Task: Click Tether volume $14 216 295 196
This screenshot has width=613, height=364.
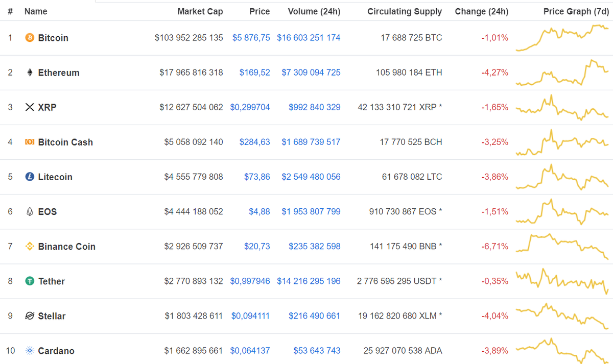Action: pos(309,281)
